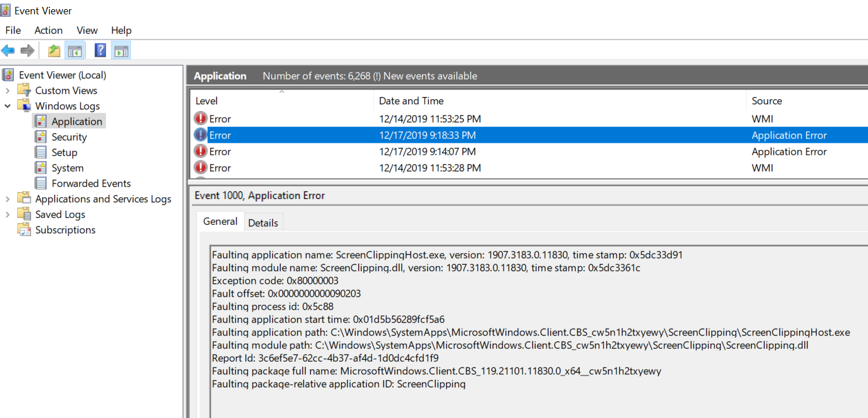Viewport: 868px width, 418px height.
Task: Click the Windows Logs folder icon
Action: [x=24, y=106]
